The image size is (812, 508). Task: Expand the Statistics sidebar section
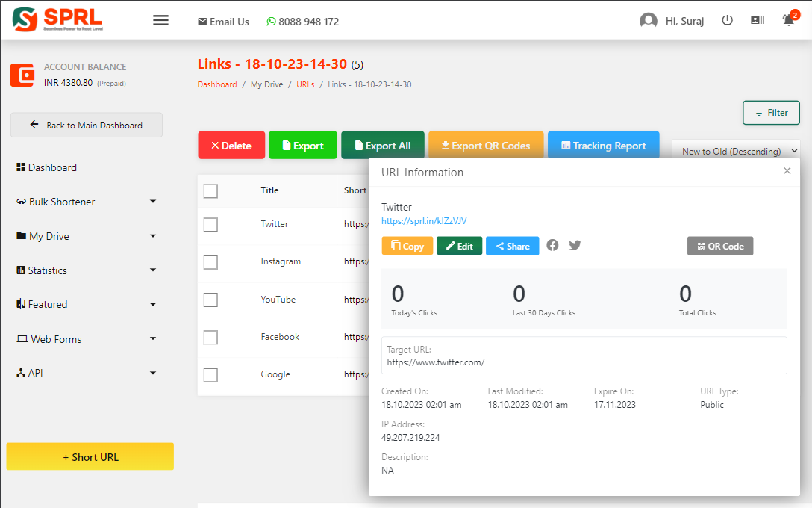[x=86, y=270]
